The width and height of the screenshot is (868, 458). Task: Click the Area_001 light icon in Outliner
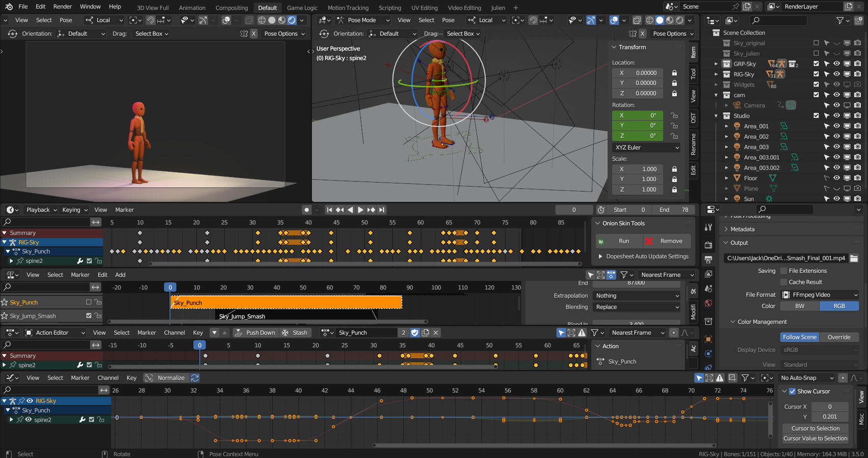point(737,126)
